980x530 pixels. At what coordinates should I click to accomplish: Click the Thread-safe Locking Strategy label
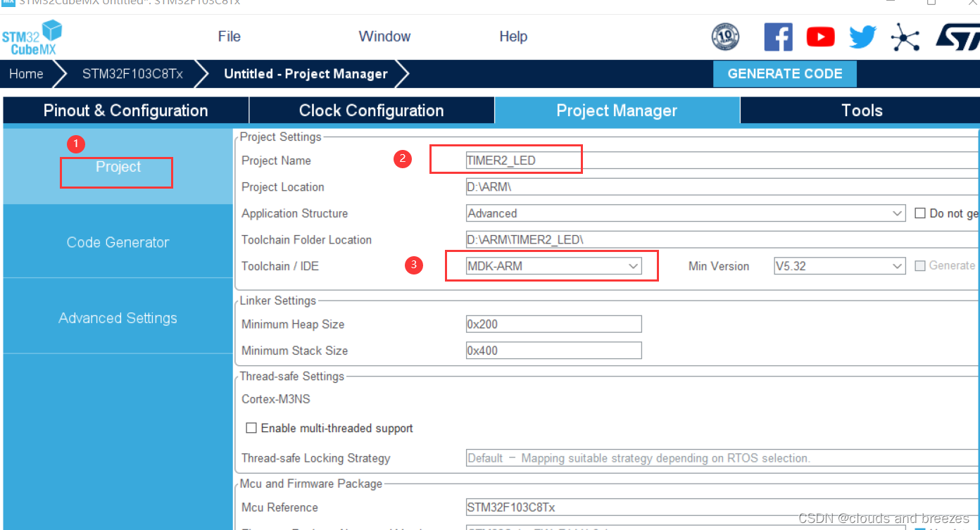click(315, 458)
